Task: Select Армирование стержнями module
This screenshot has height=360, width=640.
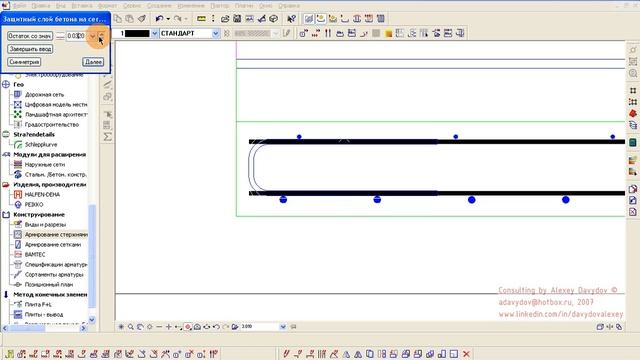Action: (x=56, y=235)
